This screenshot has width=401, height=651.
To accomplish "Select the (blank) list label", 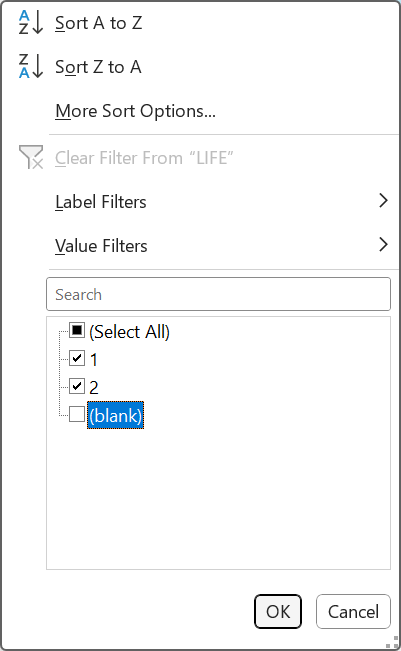I will (x=115, y=415).
